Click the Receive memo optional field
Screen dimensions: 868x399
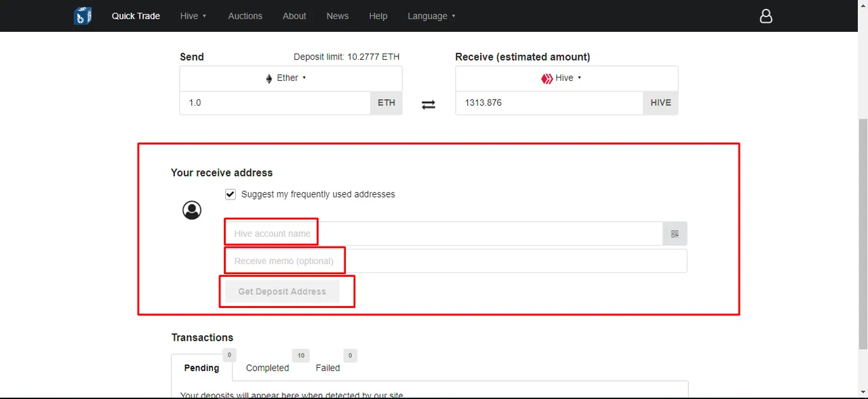(x=456, y=261)
